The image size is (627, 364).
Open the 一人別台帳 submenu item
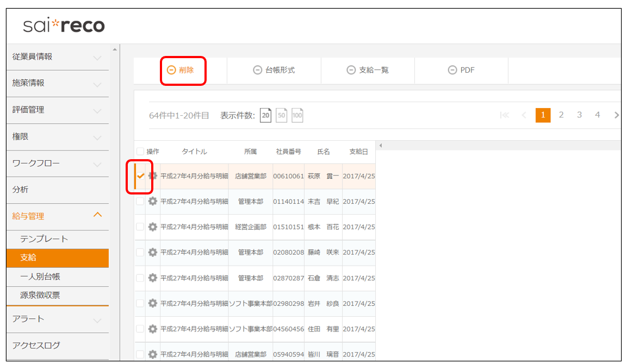tap(40, 277)
